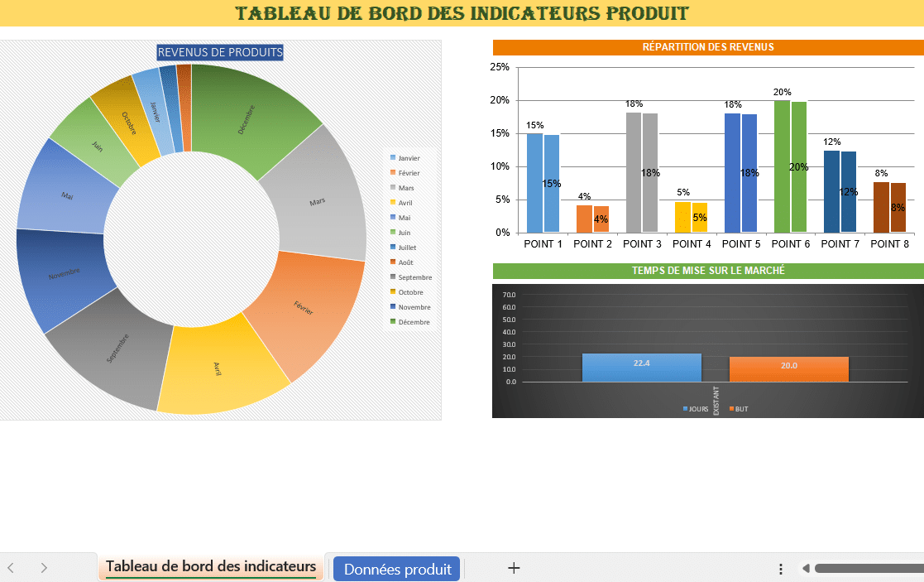Click the Janvier legend entry

click(x=409, y=157)
